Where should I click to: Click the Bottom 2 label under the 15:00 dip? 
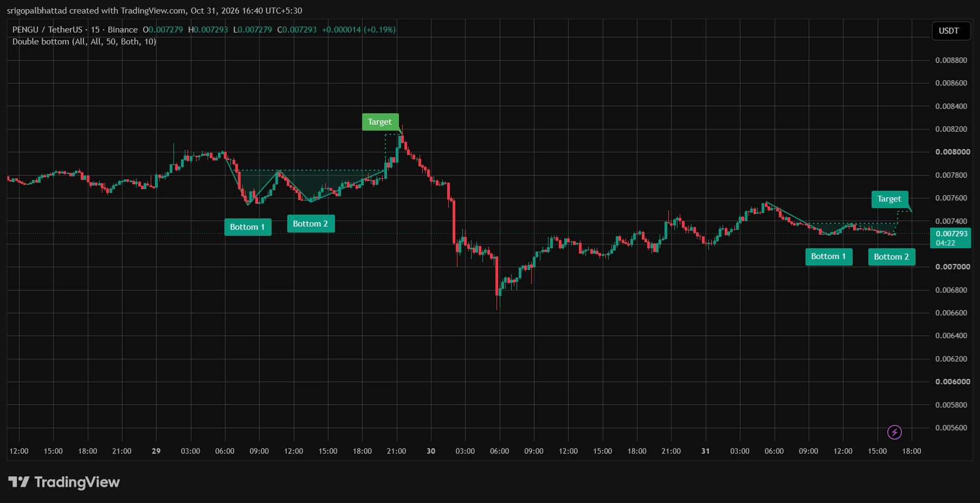pos(311,224)
